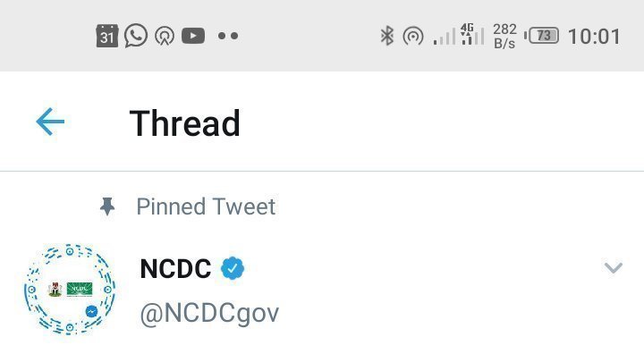Tap the 10:01 clock in status bar
The width and height of the screenshot is (644, 362).
click(594, 37)
